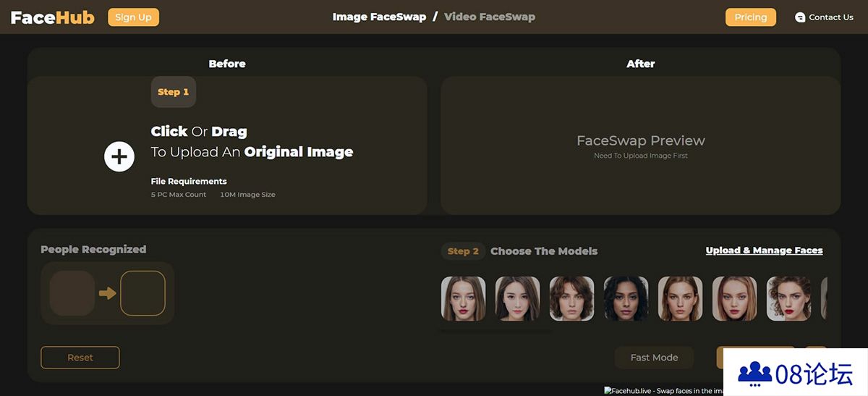Open Upload & Manage Faces link

tap(765, 250)
